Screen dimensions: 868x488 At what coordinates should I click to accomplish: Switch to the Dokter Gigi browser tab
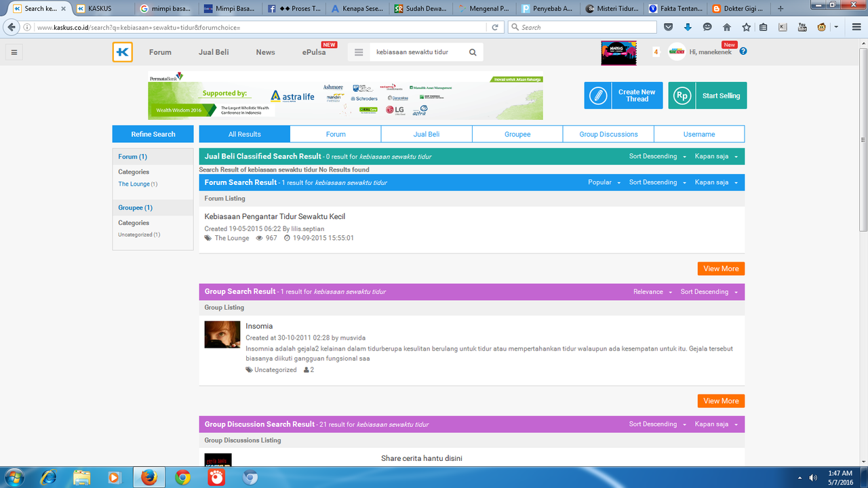pos(738,9)
